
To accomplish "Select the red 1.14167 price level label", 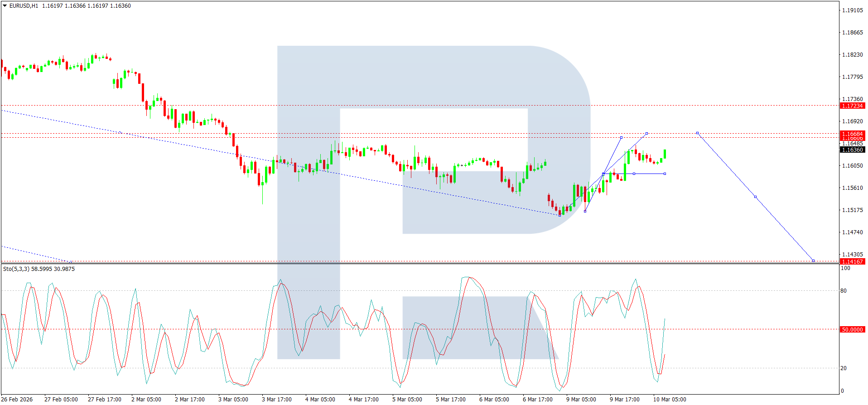I will point(852,261).
